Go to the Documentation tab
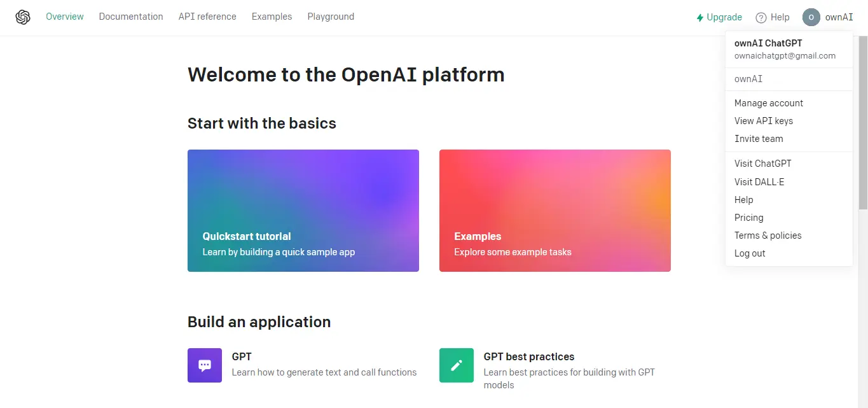Screen dimensions: 868x408 (131, 17)
